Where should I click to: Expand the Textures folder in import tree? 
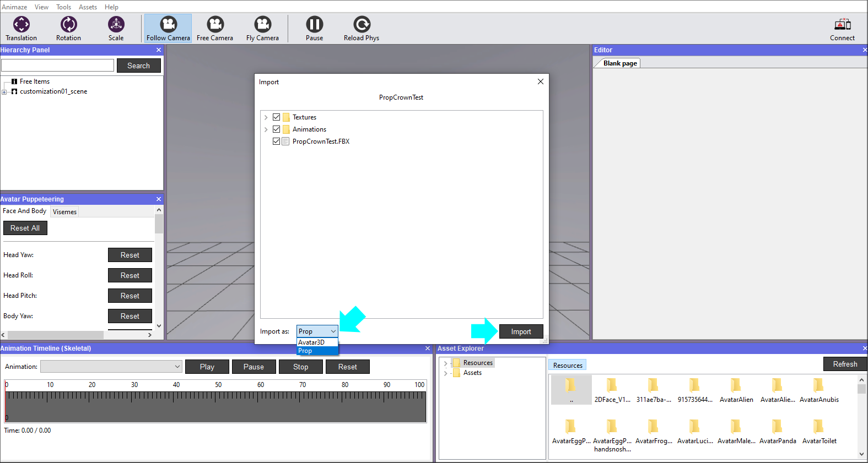coord(266,117)
